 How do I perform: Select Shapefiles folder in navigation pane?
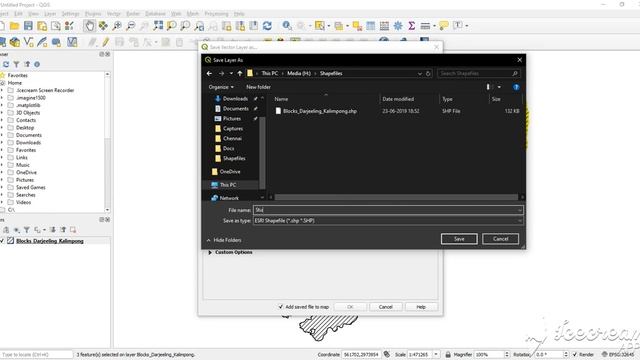(x=234, y=158)
